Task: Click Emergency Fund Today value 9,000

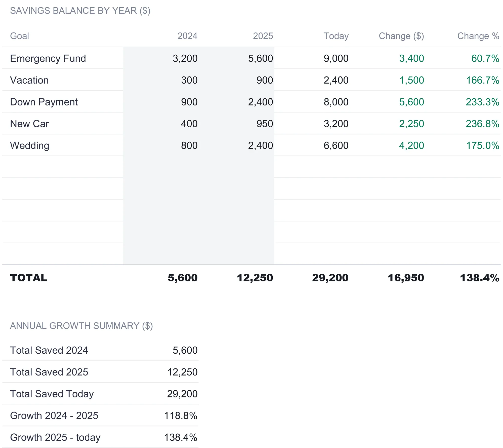Action: (x=336, y=58)
